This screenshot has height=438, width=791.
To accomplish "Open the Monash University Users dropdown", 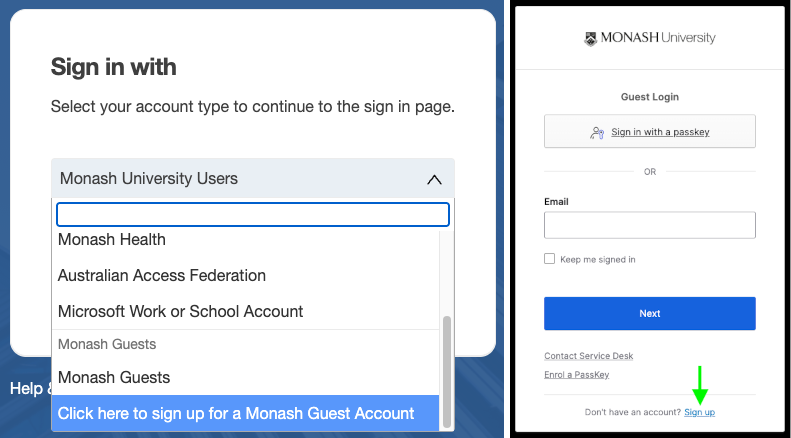I will tap(253, 178).
